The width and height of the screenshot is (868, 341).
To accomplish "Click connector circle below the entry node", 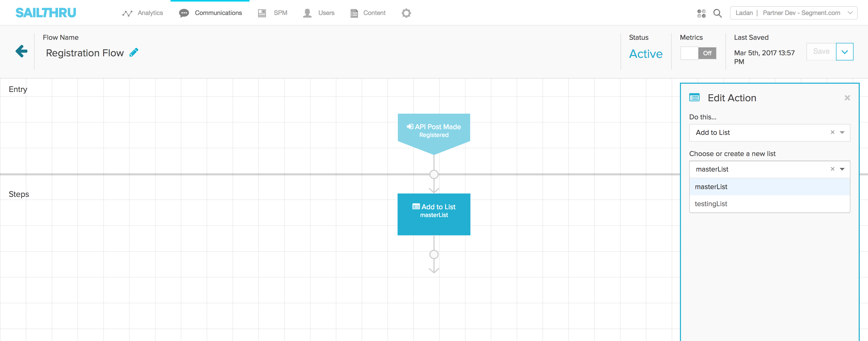I will click(434, 174).
